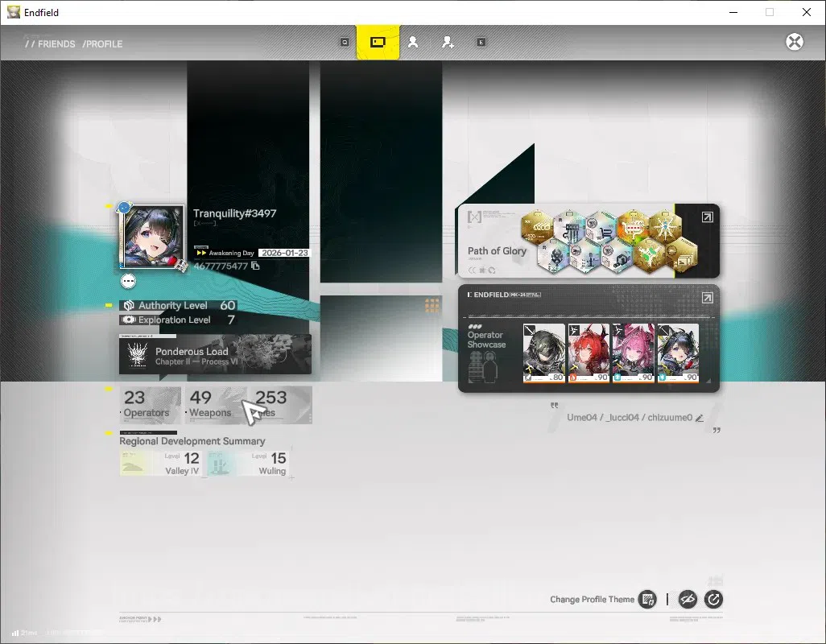Select the pink-haired level 90 operator card

[634, 353]
